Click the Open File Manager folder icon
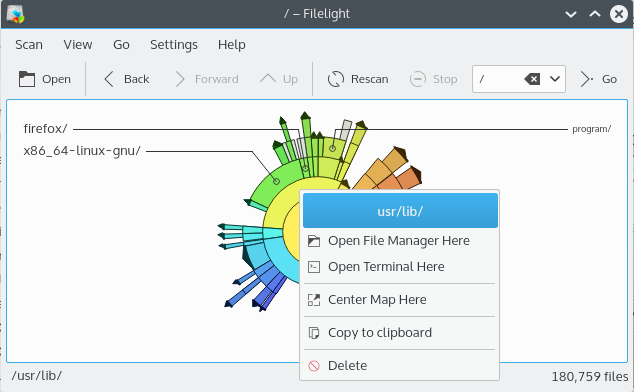Image resolution: width=634 pixels, height=392 pixels. coord(314,241)
